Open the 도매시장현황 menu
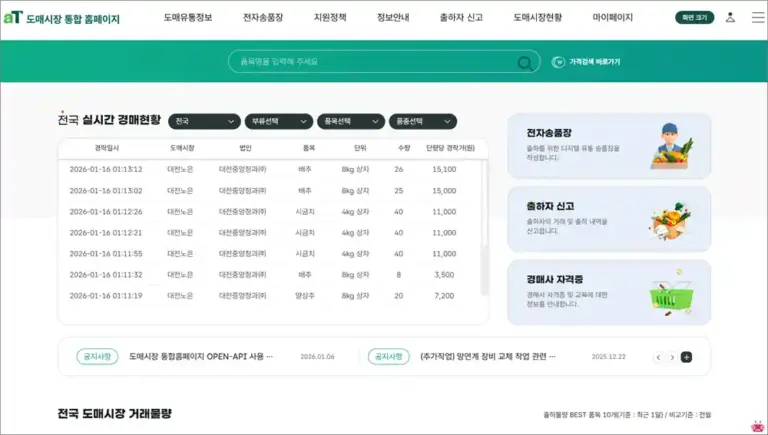This screenshot has width=768, height=435. tap(537, 18)
